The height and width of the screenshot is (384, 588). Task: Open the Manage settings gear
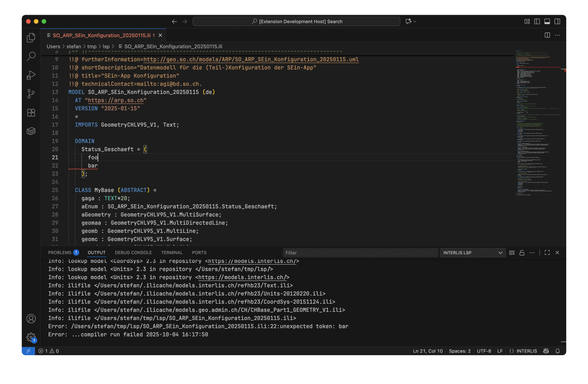point(31,337)
